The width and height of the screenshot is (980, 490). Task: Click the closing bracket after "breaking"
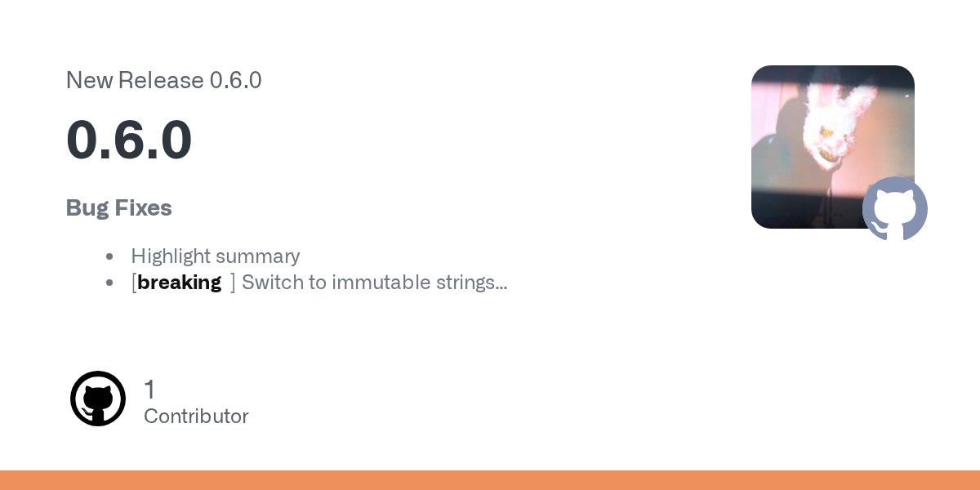(x=233, y=283)
